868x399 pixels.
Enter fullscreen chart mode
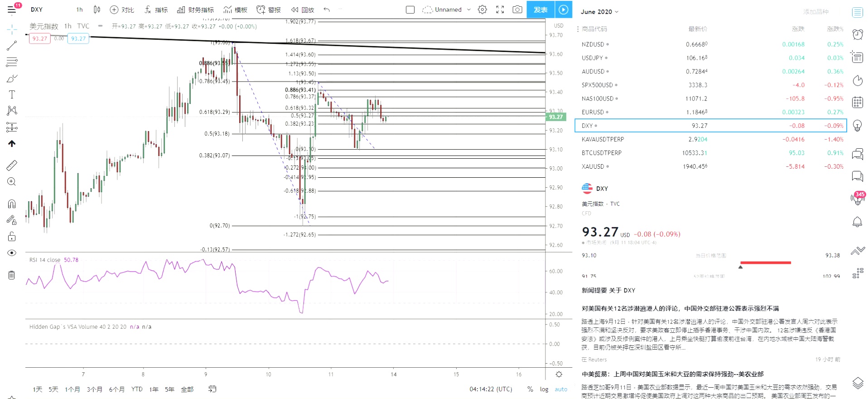pyautogui.click(x=500, y=10)
